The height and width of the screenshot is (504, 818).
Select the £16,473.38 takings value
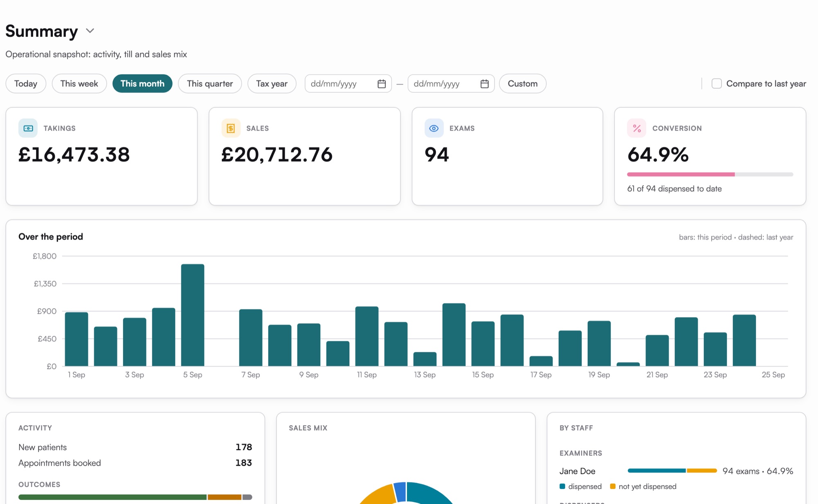tap(74, 155)
